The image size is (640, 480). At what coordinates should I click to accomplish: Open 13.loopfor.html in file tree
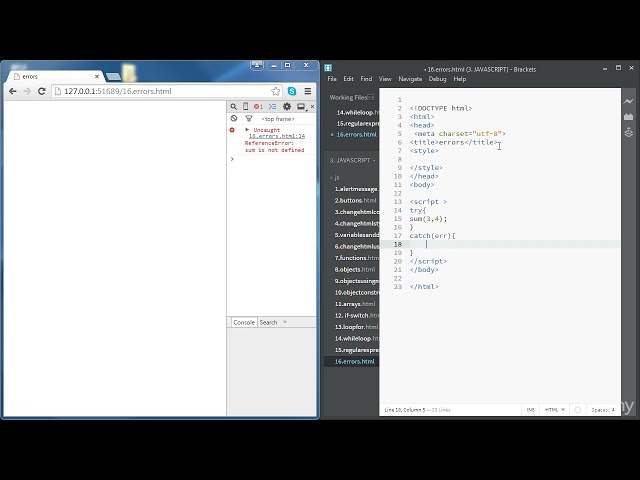[356, 327]
